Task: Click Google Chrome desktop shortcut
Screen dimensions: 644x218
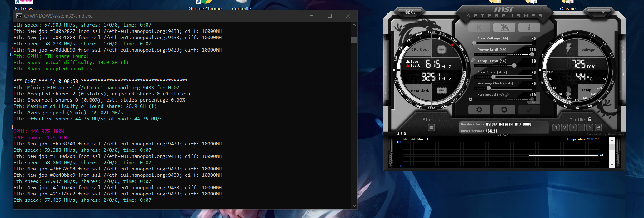Action: 205,5
